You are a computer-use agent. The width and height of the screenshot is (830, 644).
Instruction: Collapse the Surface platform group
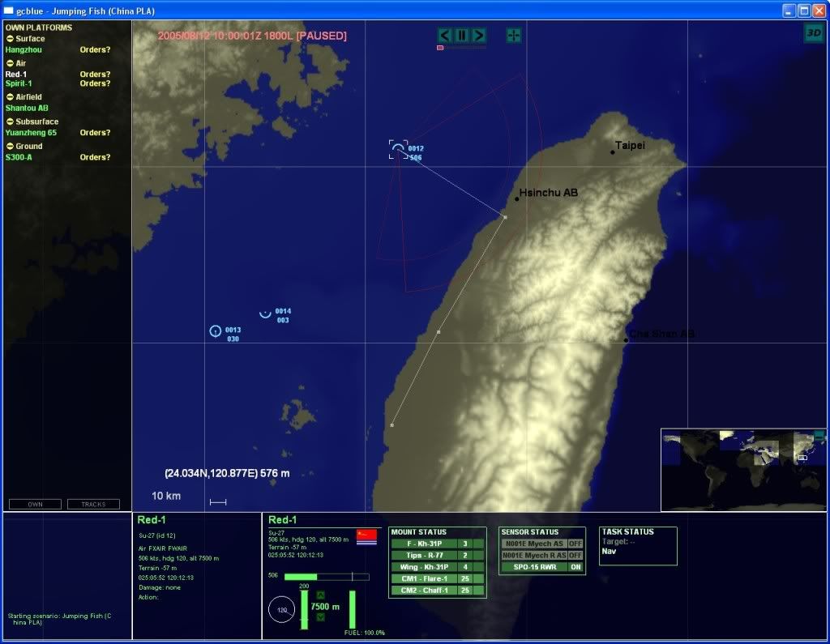pyautogui.click(x=10, y=39)
